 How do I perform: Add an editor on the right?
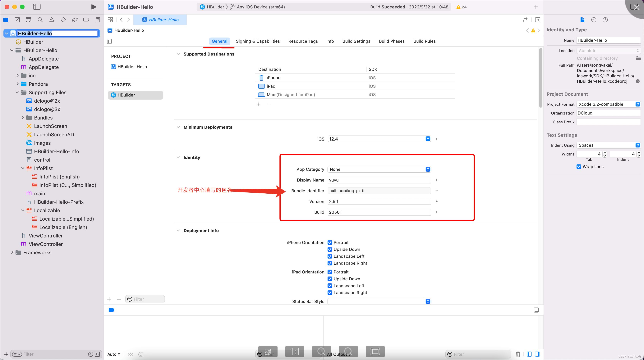pyautogui.click(x=537, y=20)
